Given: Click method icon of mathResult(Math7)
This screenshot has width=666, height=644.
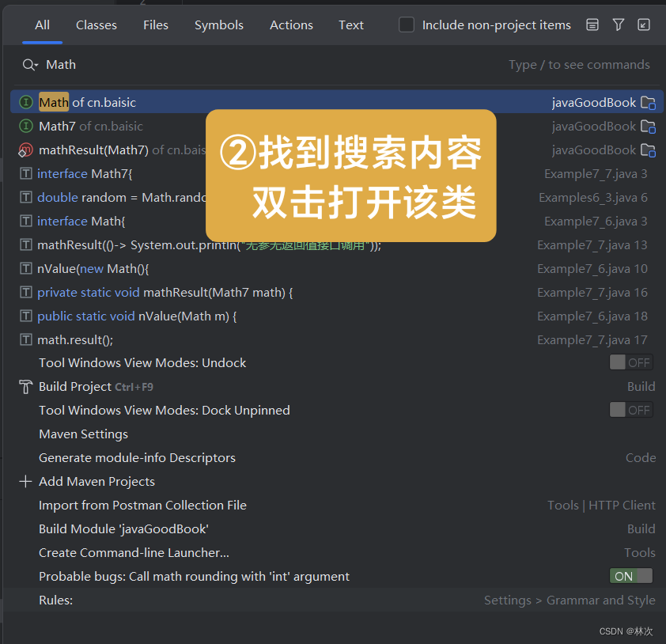Looking at the screenshot, I should click(x=25, y=150).
